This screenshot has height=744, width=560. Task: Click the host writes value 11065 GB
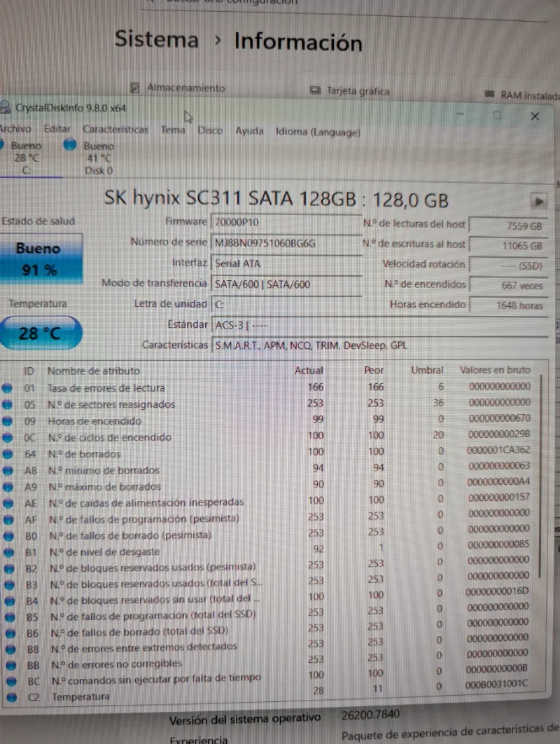[508, 246]
